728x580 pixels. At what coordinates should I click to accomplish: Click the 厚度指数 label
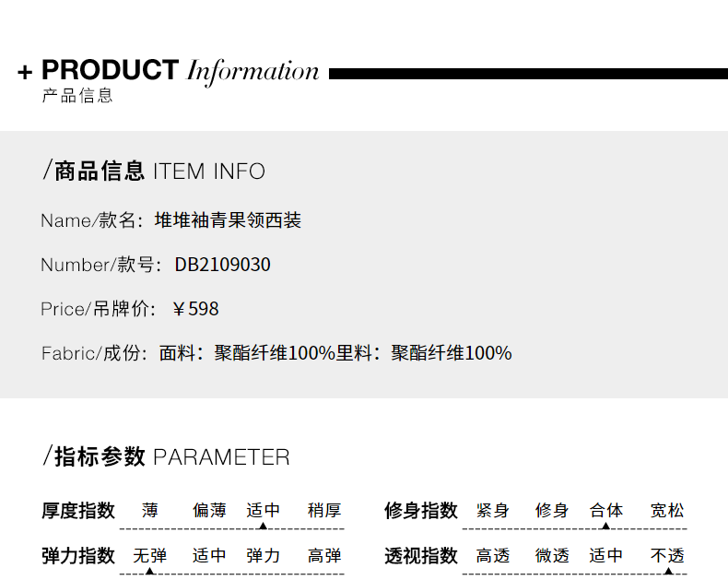[78, 510]
